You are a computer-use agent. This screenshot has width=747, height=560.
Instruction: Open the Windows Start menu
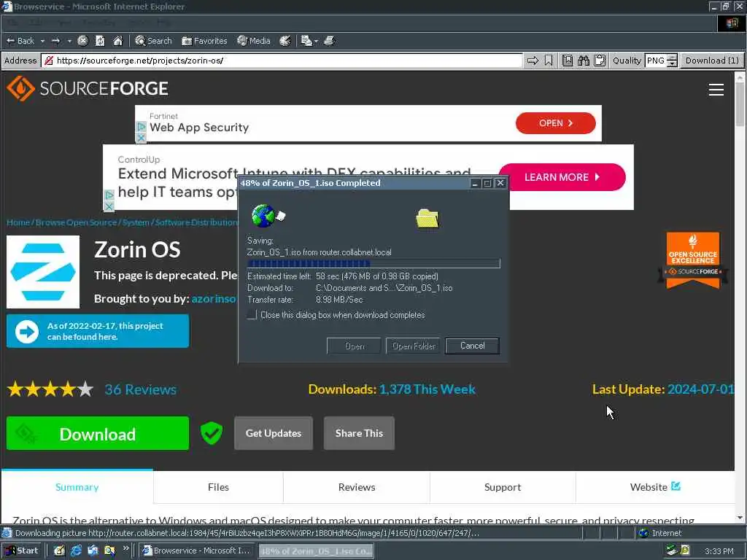coord(21,551)
